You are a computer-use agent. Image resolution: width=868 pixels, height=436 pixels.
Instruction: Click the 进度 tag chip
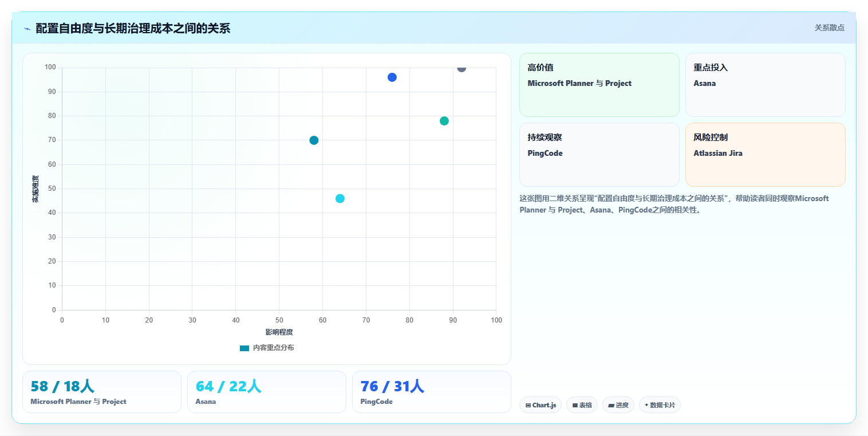618,405
